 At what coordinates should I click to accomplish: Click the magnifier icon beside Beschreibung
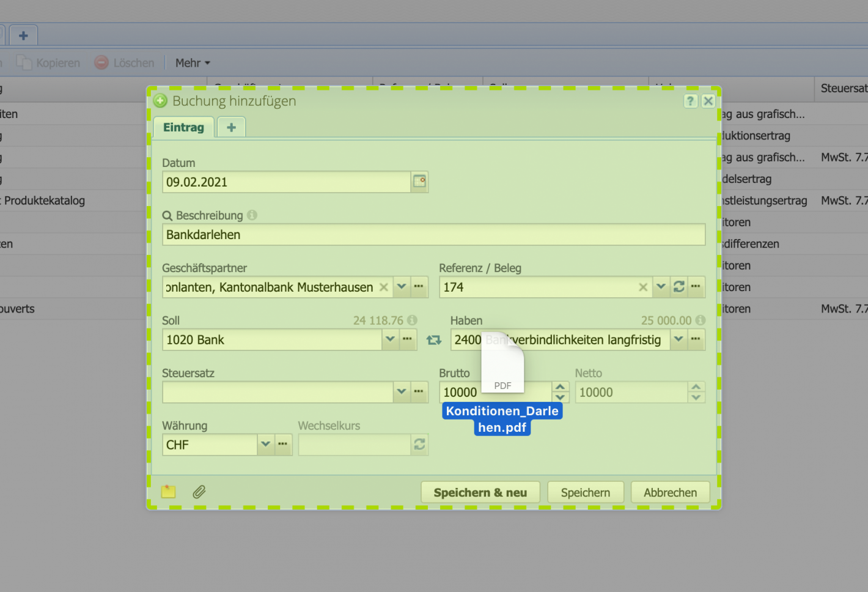click(x=166, y=215)
